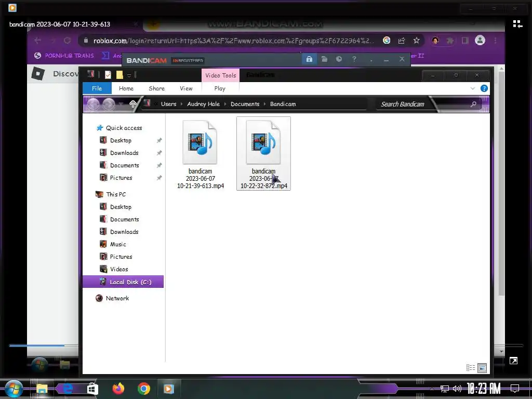Switch to large icons view icon

(482, 368)
